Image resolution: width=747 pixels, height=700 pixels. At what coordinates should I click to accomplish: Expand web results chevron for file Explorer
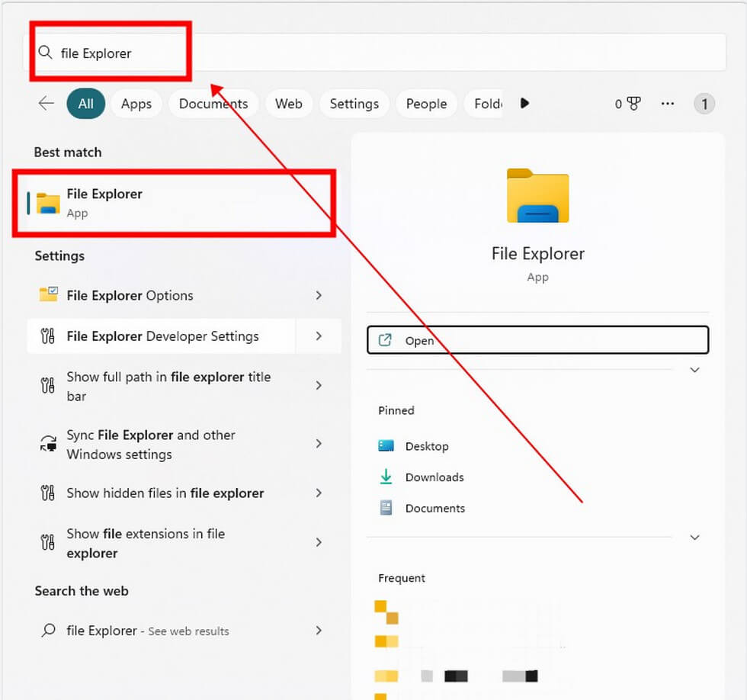(319, 631)
